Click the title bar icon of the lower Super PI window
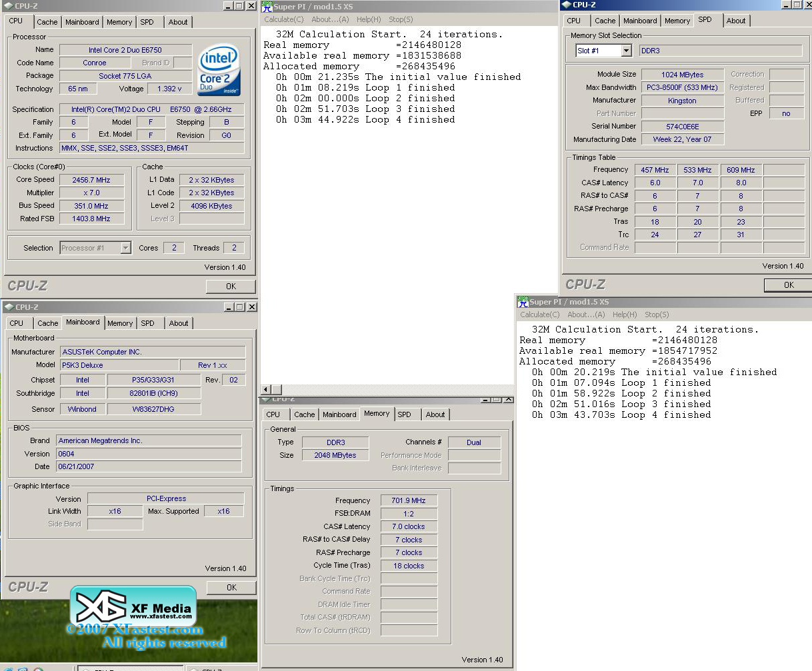This screenshot has height=671, width=812. [x=523, y=302]
